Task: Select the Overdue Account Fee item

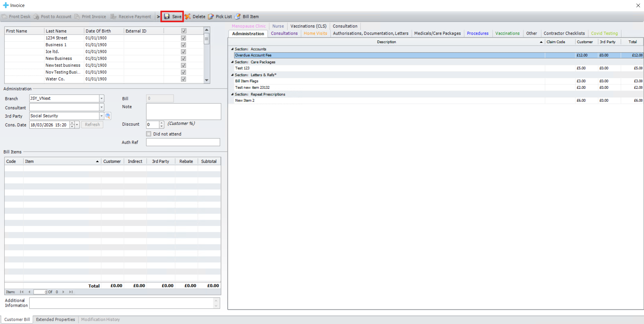Action: (x=253, y=55)
